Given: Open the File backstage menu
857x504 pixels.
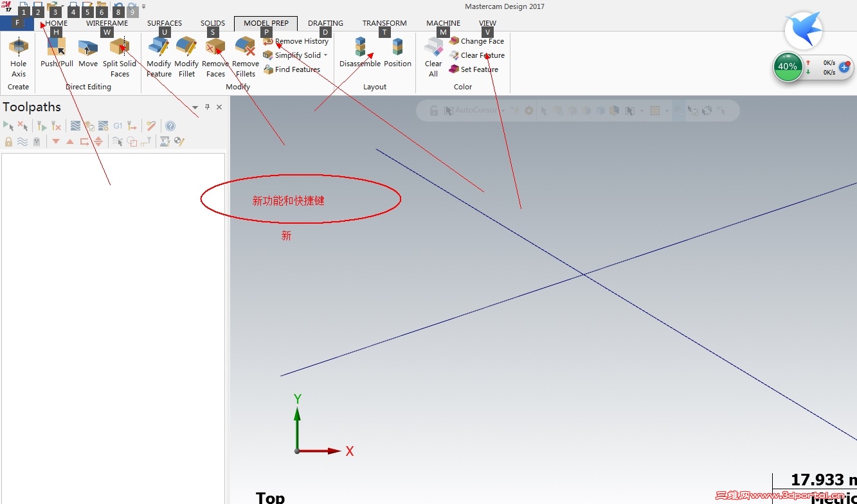Looking at the screenshot, I should [17, 23].
